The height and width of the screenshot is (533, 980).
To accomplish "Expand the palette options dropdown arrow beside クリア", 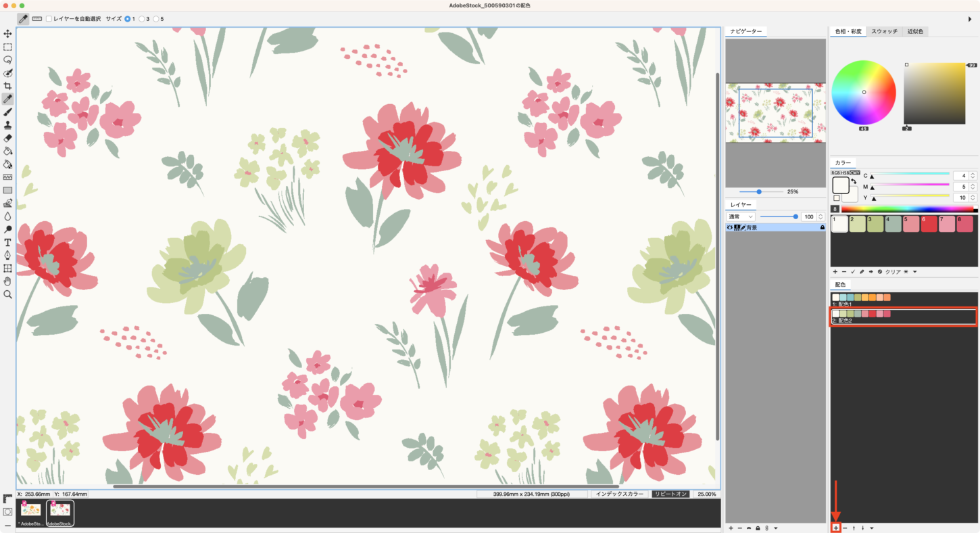I will [914, 272].
